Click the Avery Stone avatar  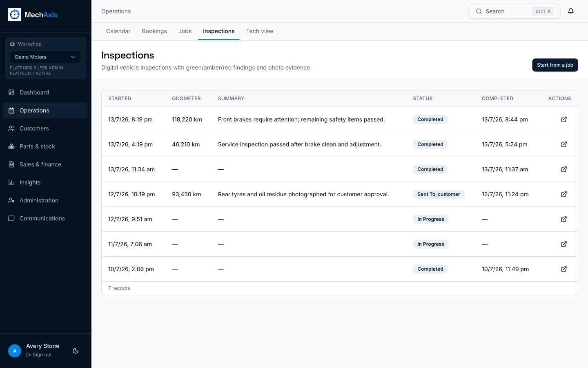pos(15,351)
